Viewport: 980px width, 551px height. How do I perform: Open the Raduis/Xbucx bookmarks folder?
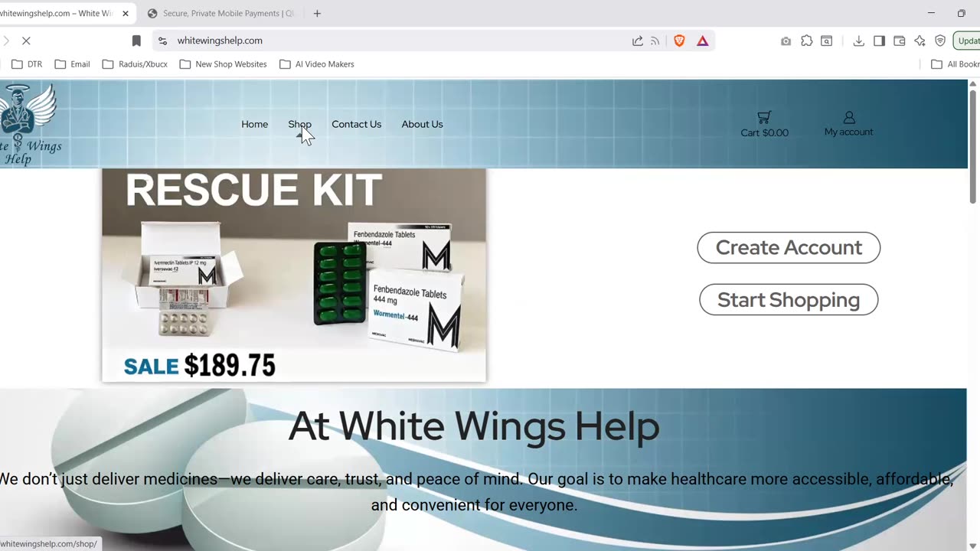135,64
